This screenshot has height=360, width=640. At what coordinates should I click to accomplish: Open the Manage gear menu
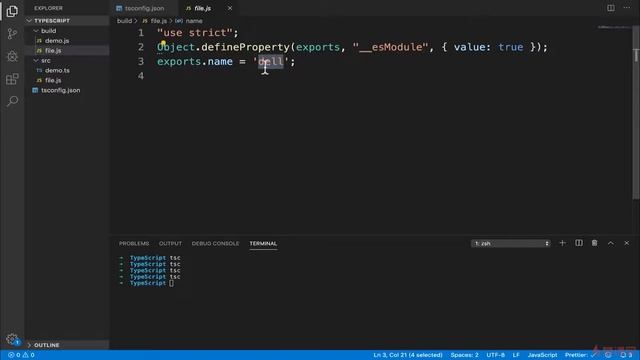(x=12, y=339)
